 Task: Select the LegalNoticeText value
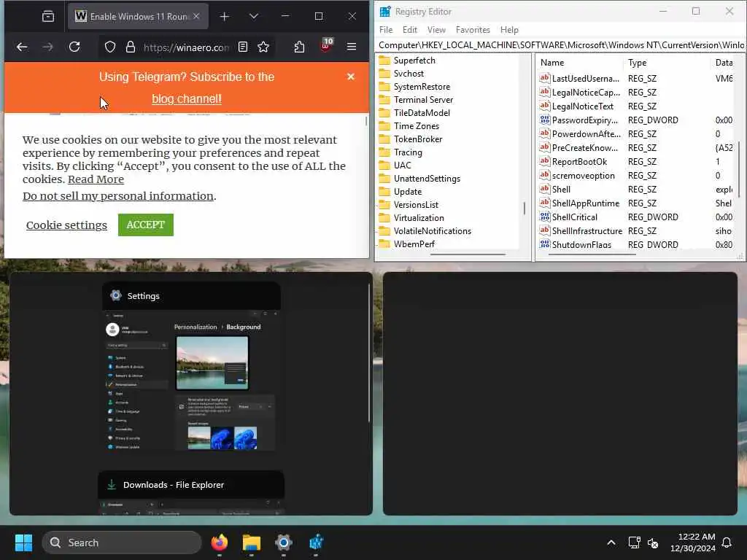(583, 106)
